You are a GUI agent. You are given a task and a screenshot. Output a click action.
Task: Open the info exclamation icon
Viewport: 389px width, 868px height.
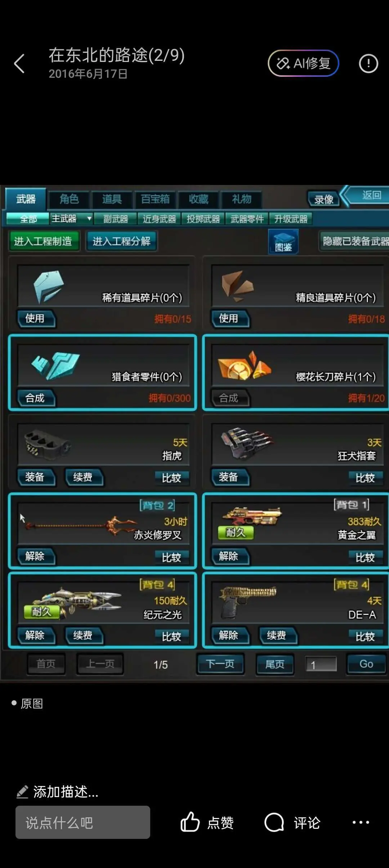[368, 64]
